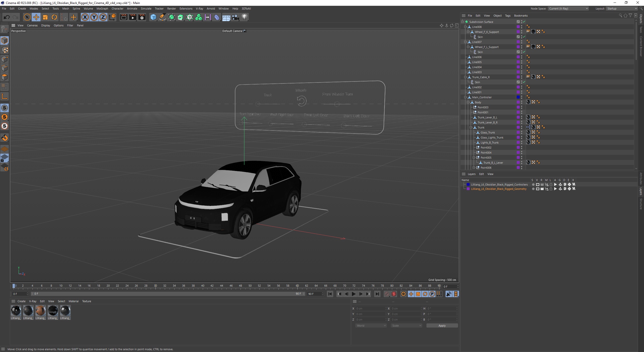Click Render View clapperboard icon
The width and height of the screenshot is (644, 352).
point(124,17)
